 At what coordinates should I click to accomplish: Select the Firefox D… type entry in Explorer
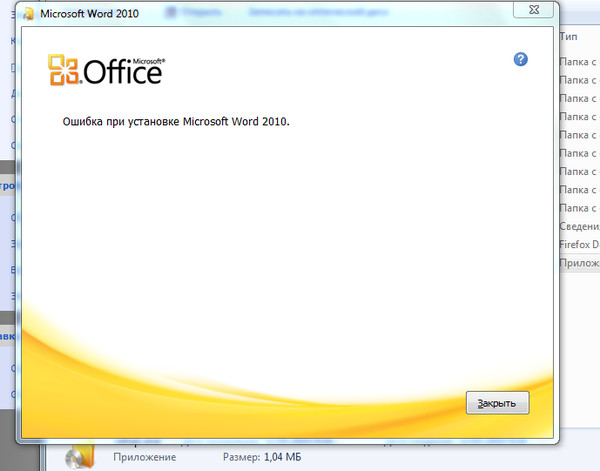pyautogui.click(x=579, y=244)
